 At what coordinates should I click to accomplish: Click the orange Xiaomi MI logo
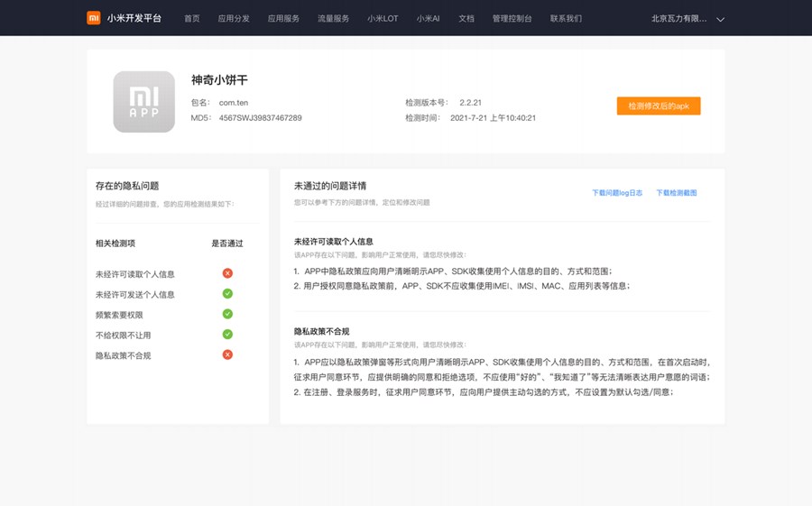(x=94, y=18)
